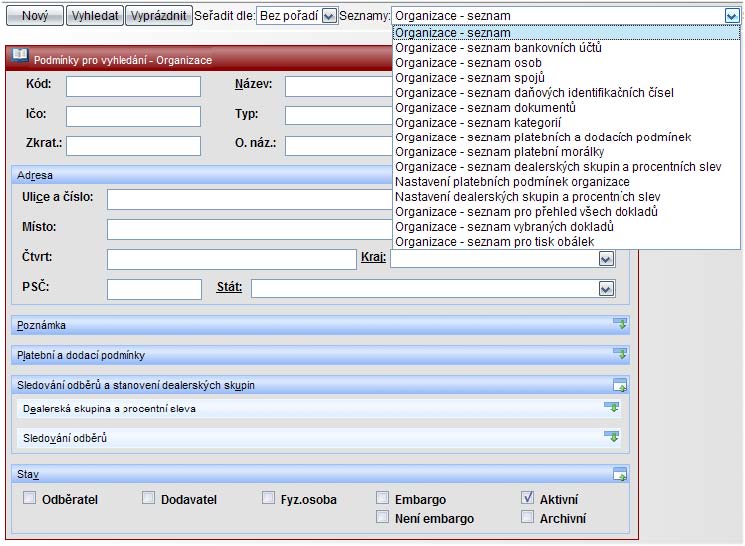
Task: Expand the Poznámka section header
Action: coord(320,325)
